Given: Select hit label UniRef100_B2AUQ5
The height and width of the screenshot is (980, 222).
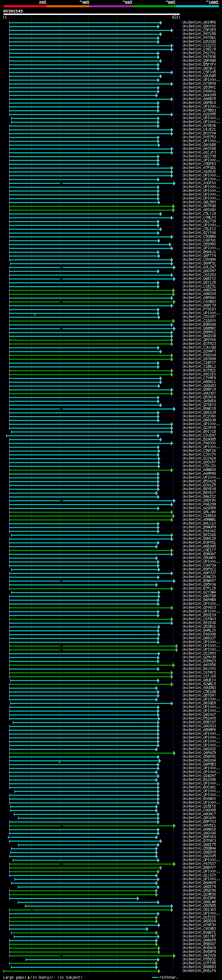Looking at the screenshot, I should (199, 439).
